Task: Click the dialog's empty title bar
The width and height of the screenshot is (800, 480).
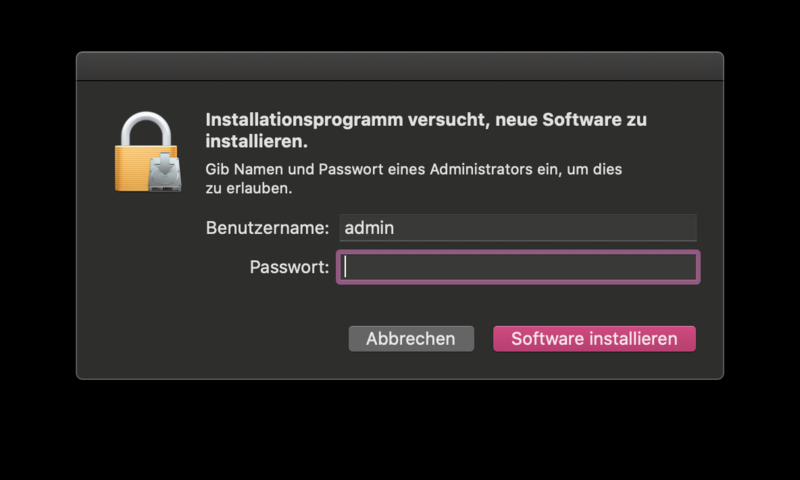Action: point(400,66)
